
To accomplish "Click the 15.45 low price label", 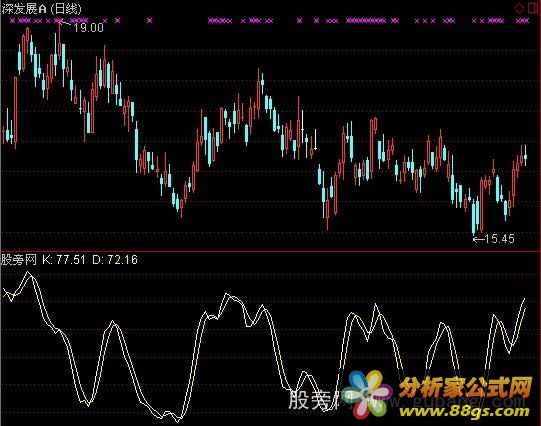I will tap(499, 239).
